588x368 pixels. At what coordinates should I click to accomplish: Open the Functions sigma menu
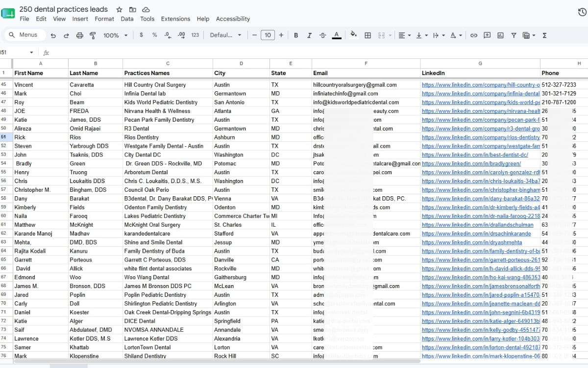544,35
